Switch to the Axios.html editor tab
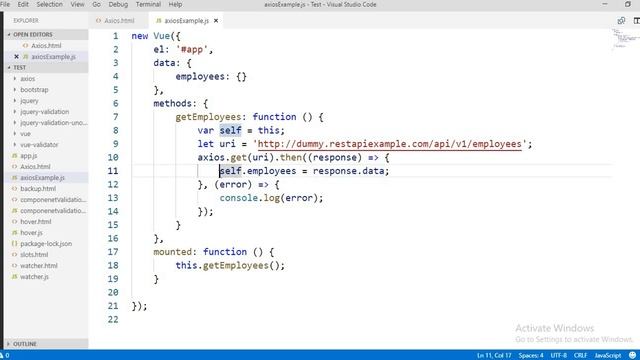This screenshot has height=360, width=640. click(x=119, y=20)
